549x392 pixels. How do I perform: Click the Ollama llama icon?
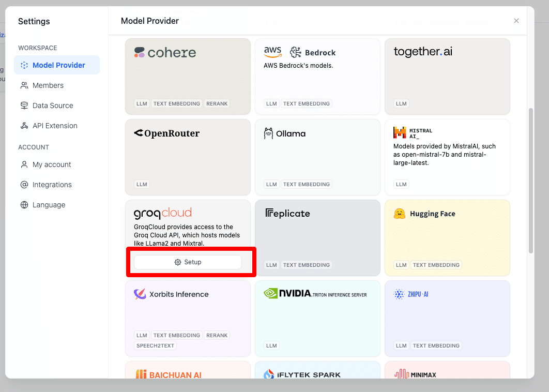point(268,133)
